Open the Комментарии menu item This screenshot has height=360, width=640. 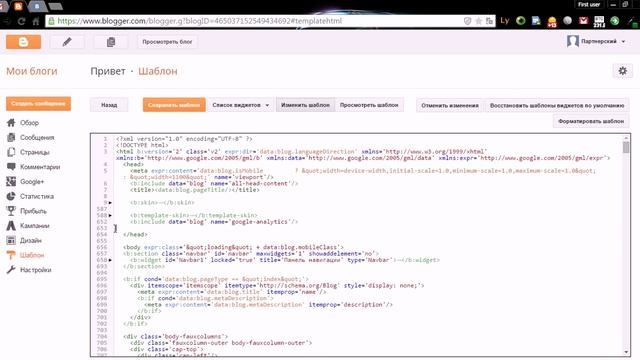40,167
